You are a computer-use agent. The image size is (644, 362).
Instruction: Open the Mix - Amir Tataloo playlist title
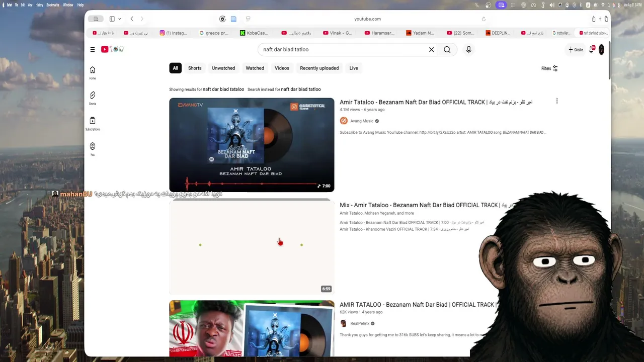tap(426, 205)
